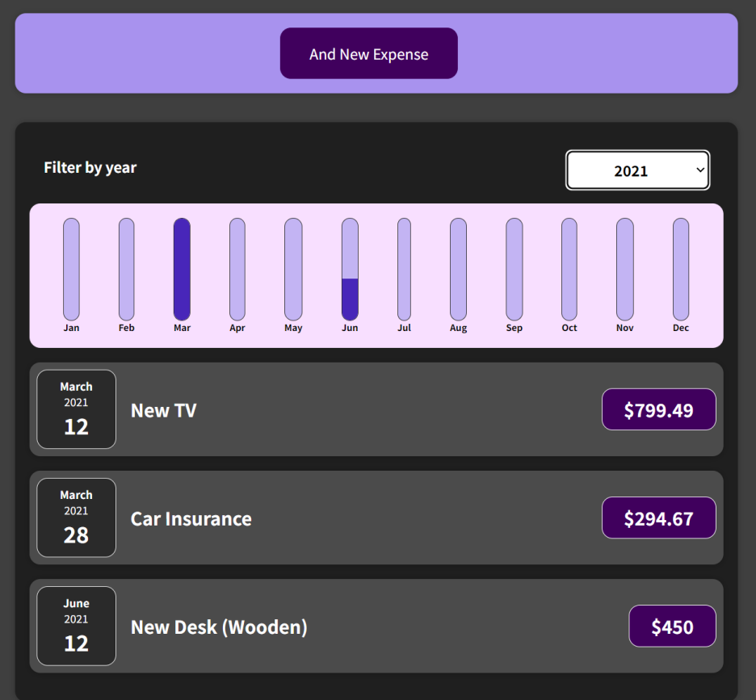
Task: Click the Filter by year label
Action: pyautogui.click(x=90, y=168)
